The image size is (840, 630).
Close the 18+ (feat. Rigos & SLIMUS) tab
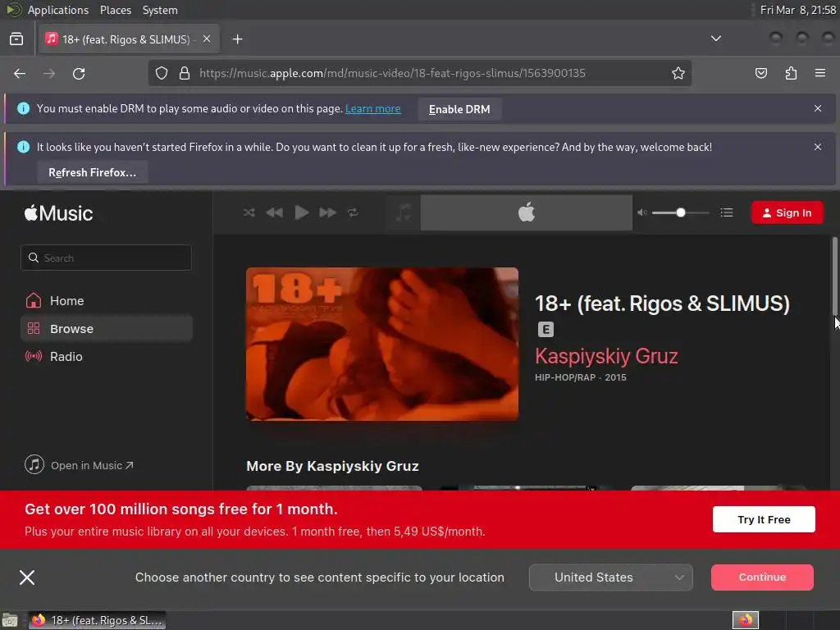pyautogui.click(x=207, y=39)
